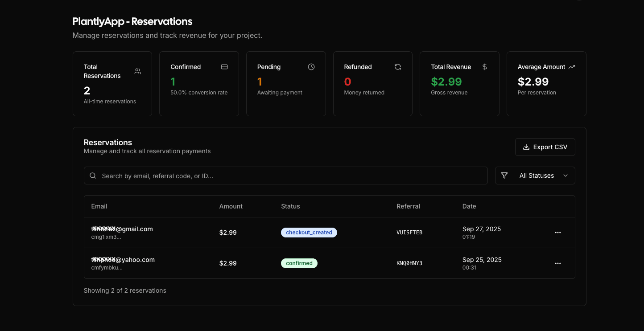Click the Status column header
The width and height of the screenshot is (644, 331).
click(x=290, y=206)
